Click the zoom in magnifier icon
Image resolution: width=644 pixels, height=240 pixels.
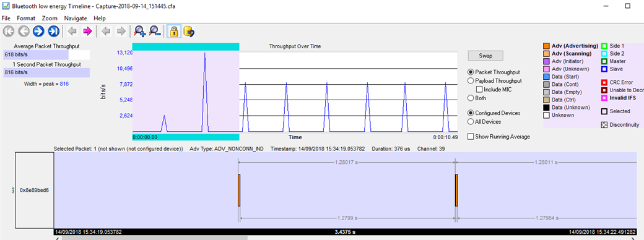click(x=140, y=31)
